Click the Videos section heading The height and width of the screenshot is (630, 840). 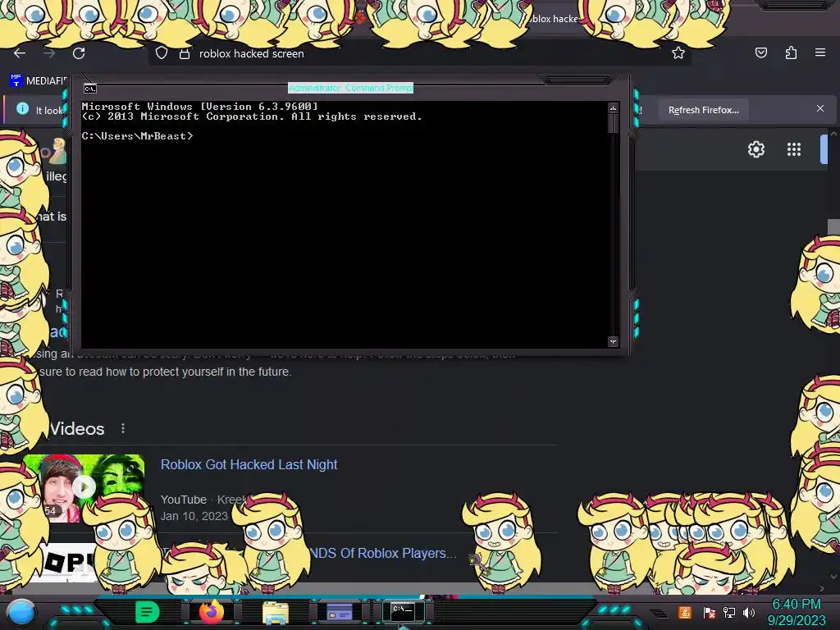[x=77, y=428]
